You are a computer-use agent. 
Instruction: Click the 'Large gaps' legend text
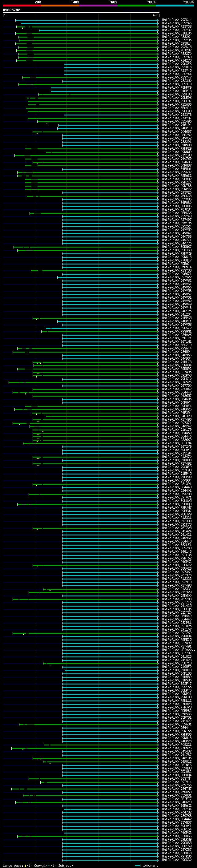[13, 866]
